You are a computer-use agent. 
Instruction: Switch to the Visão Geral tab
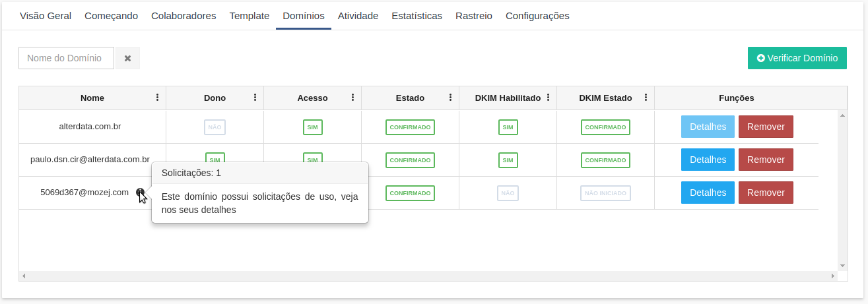tap(46, 16)
